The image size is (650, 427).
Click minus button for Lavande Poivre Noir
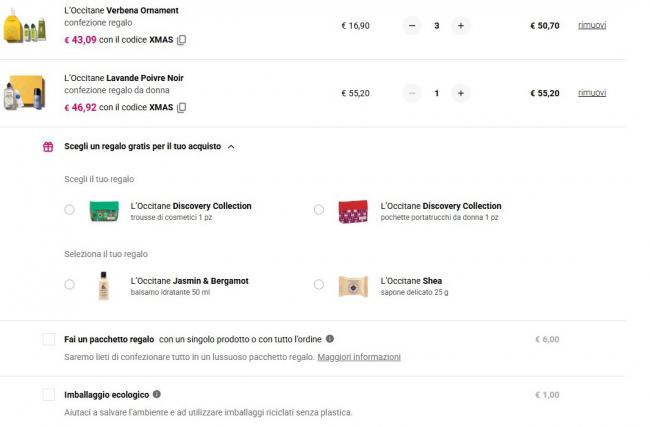[x=412, y=93]
